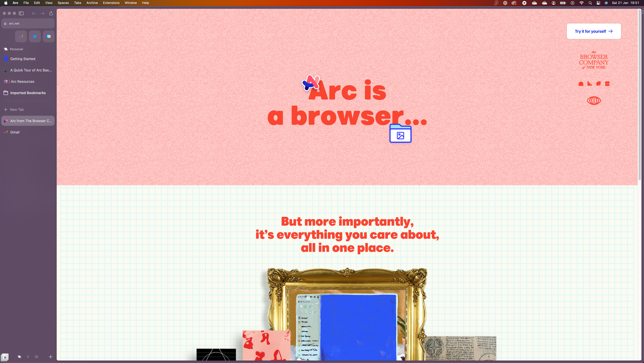Expand the Personal sidebar section

(16, 49)
